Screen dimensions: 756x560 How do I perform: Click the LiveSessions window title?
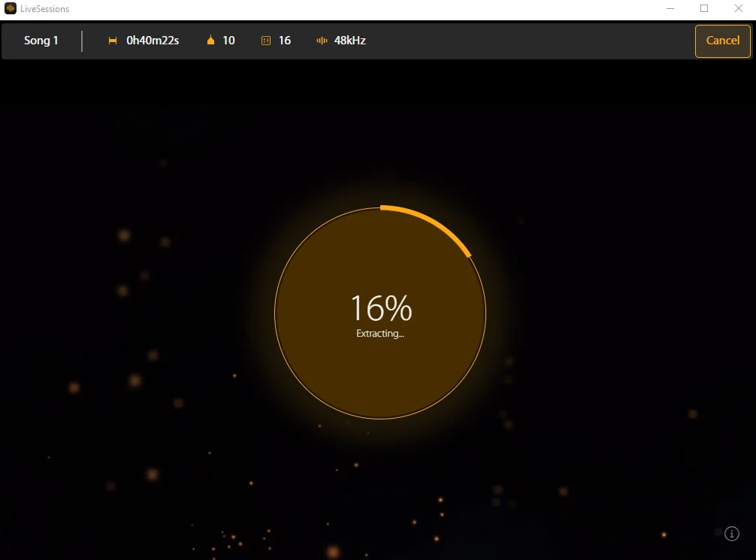click(45, 9)
